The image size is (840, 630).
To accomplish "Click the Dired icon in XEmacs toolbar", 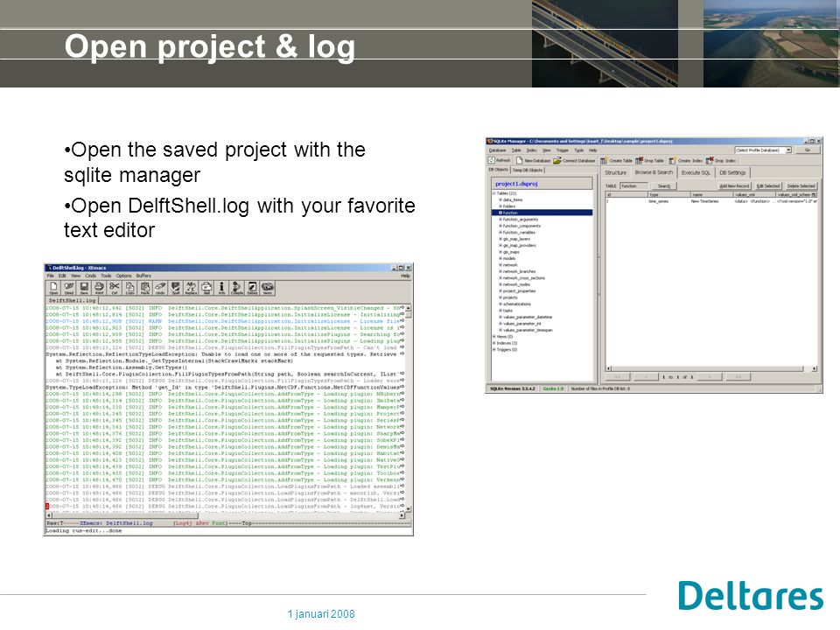I will click(x=69, y=288).
